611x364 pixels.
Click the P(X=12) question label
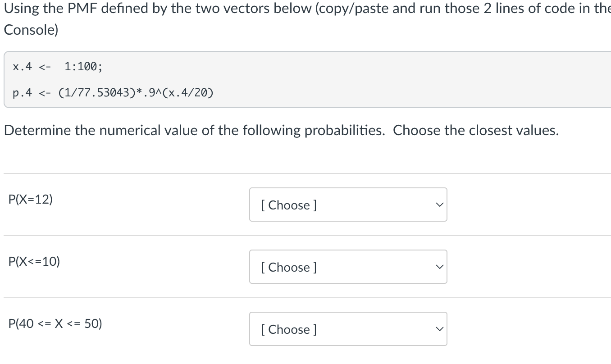(x=30, y=199)
